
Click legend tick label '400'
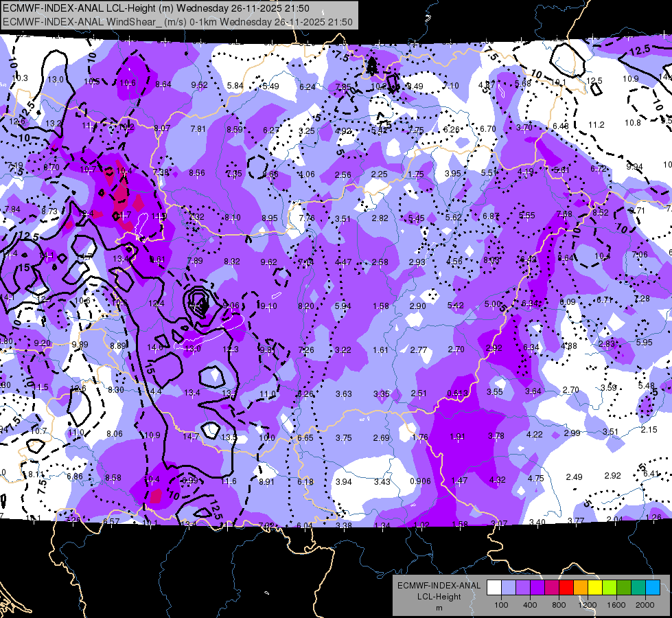(x=530, y=605)
